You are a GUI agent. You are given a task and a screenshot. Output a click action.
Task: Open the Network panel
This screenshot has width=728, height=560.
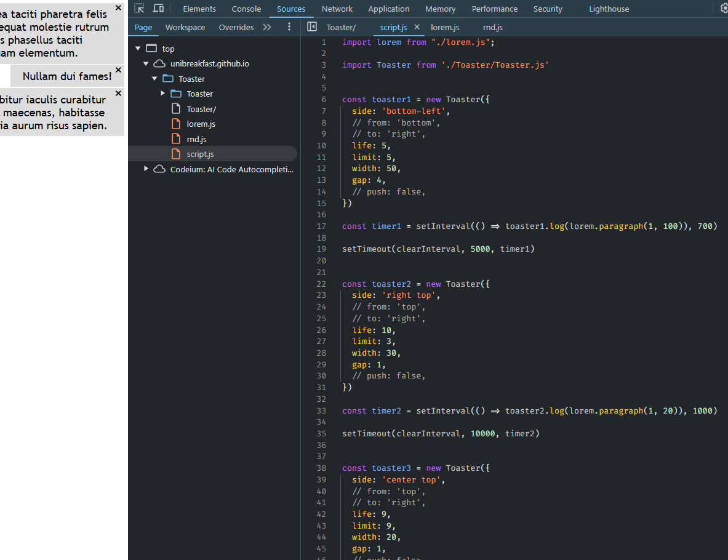point(337,9)
